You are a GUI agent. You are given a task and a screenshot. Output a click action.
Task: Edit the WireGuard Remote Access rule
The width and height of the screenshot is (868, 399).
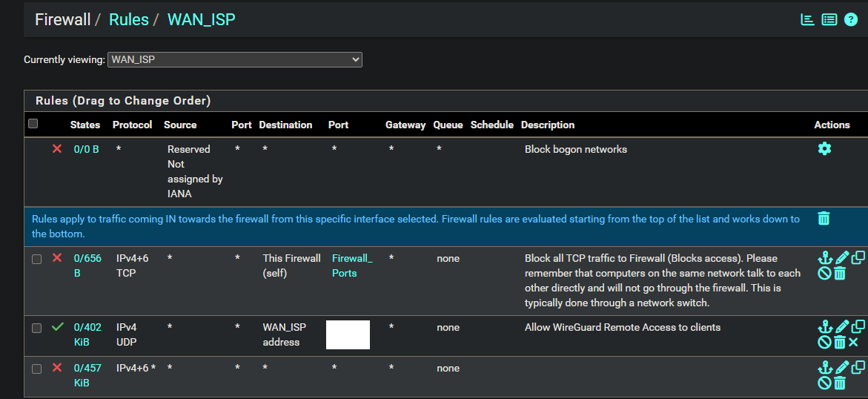(x=842, y=327)
